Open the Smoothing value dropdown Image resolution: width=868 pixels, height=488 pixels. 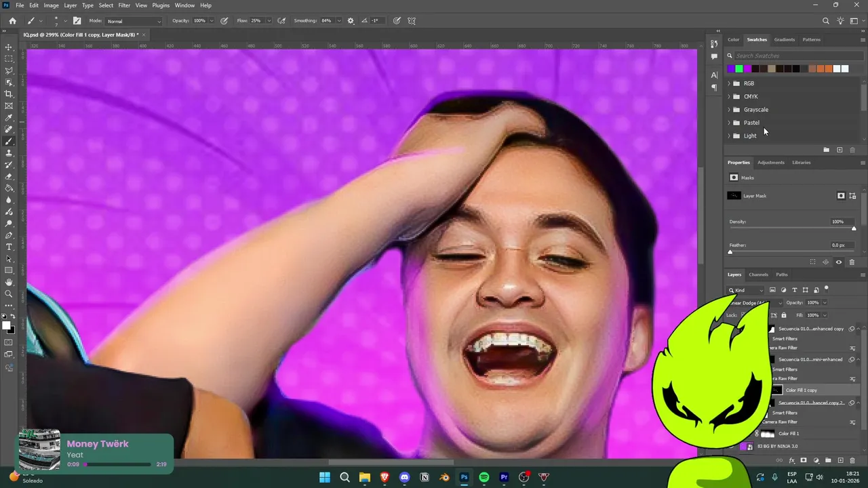click(x=339, y=21)
